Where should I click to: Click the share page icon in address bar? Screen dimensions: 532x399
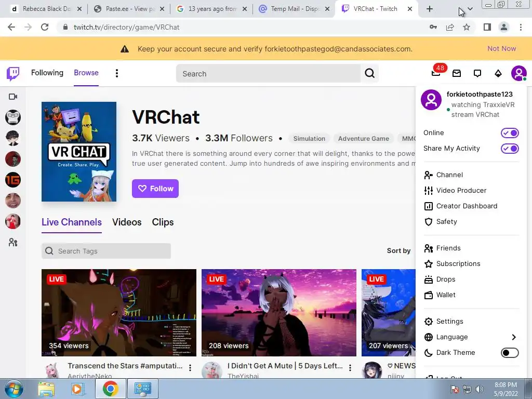pyautogui.click(x=450, y=27)
